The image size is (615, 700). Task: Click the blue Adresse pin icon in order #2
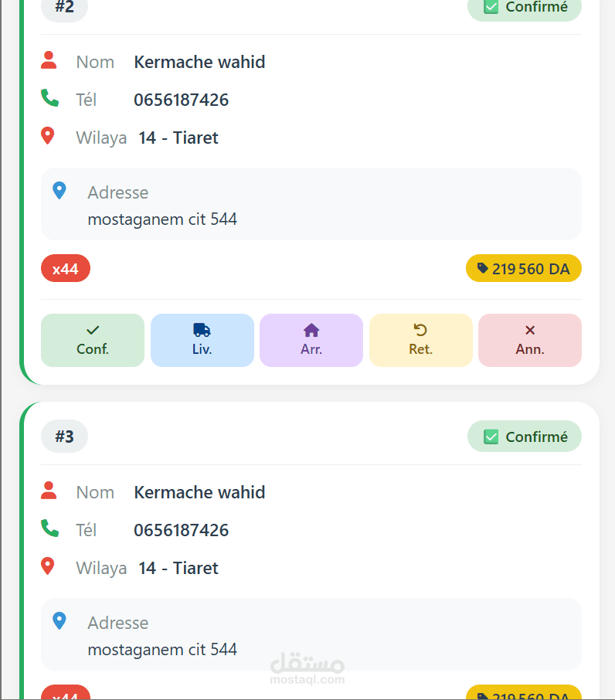coord(59,190)
